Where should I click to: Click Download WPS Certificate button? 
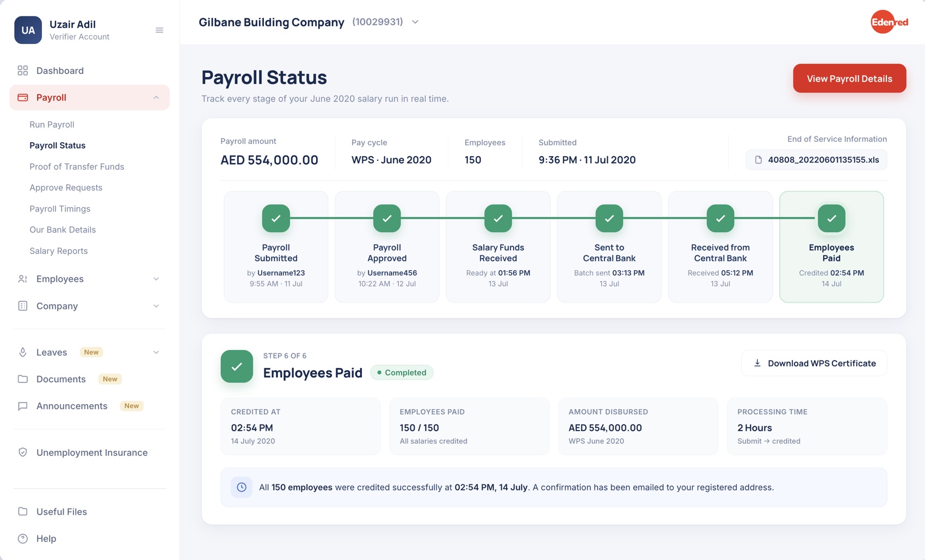click(x=814, y=363)
